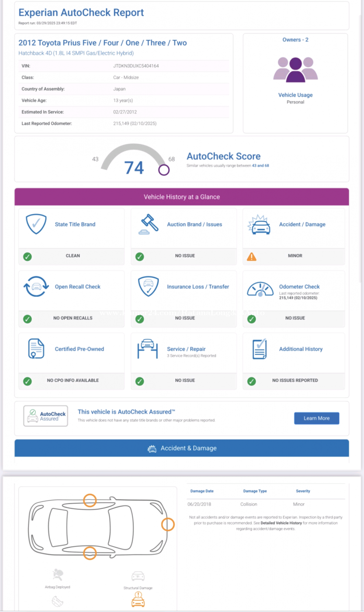
Task: Click the 3 Service Record(s) Reported text
Action: pyautogui.click(x=192, y=356)
